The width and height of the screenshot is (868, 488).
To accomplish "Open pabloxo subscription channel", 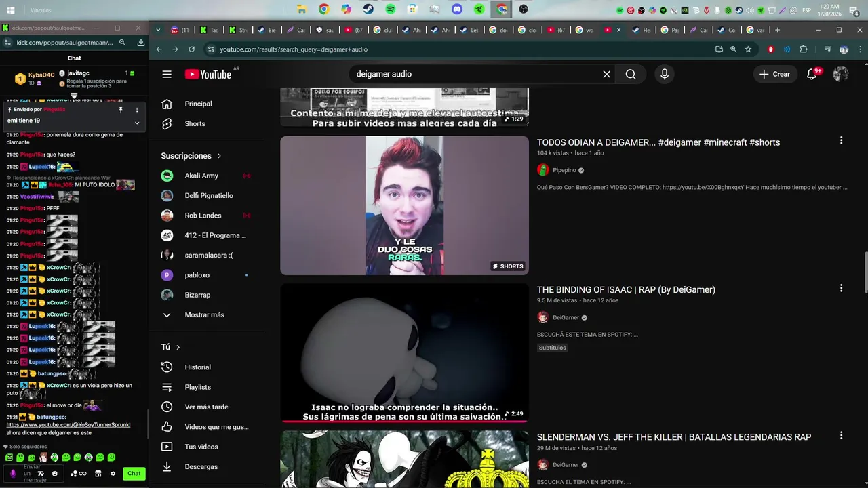I will 197,275.
